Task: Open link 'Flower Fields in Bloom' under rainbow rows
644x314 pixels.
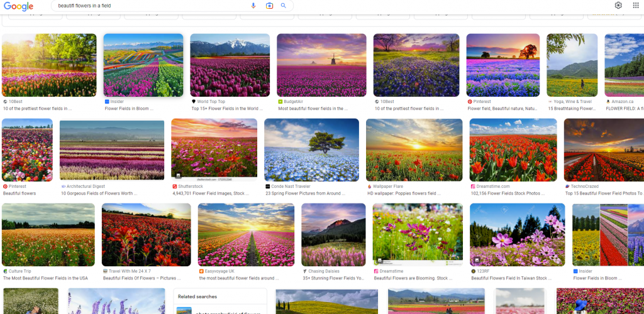Action: (x=129, y=109)
